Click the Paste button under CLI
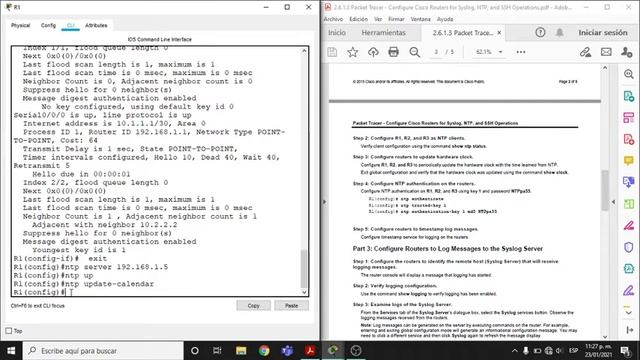This screenshot has height=360, width=640. [x=291, y=305]
